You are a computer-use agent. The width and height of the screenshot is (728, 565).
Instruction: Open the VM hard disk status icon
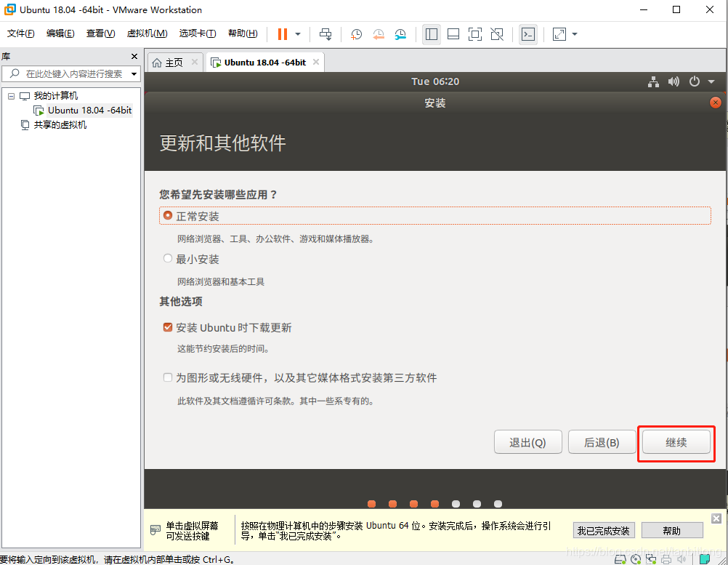coord(620,558)
